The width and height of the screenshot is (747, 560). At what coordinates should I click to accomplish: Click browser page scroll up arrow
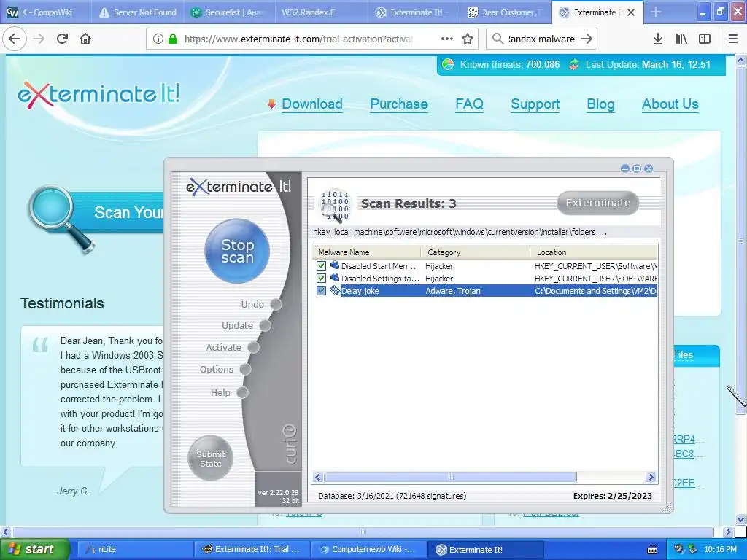[740, 60]
